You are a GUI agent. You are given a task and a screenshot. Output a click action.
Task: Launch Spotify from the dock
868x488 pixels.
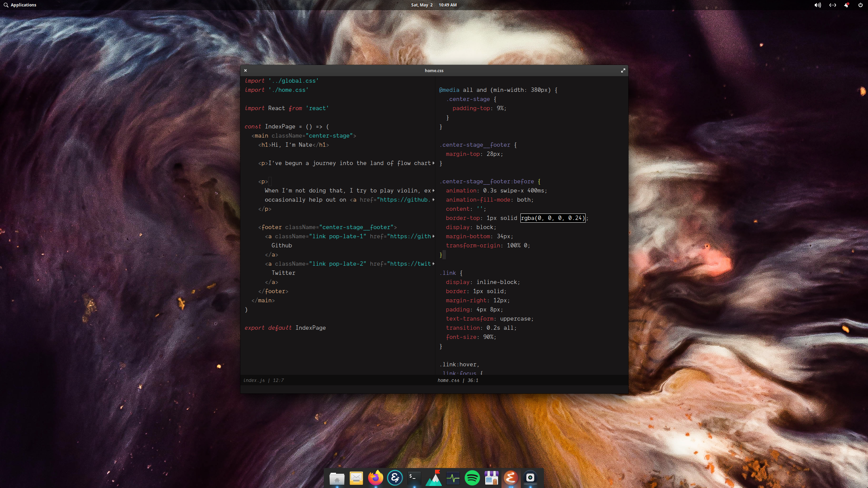(x=472, y=478)
